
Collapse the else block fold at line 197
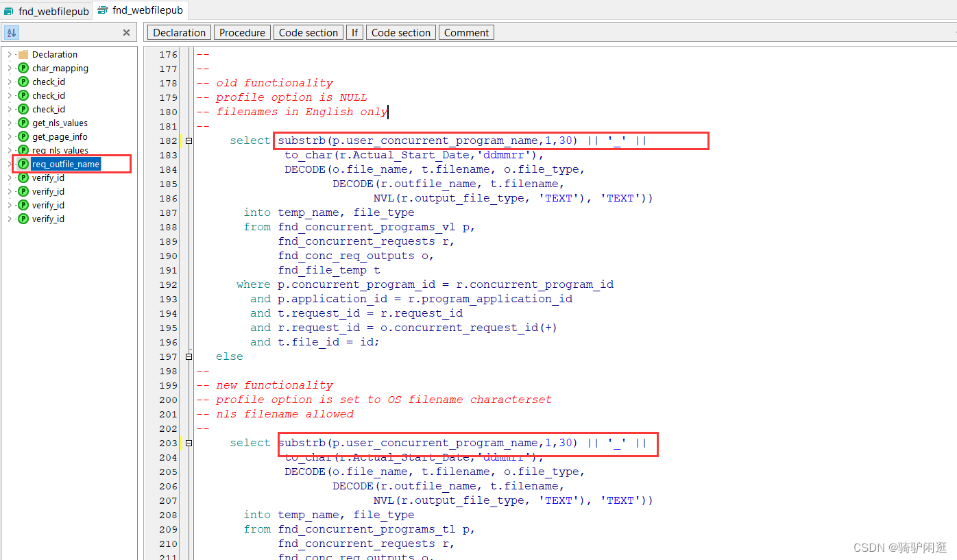(189, 356)
